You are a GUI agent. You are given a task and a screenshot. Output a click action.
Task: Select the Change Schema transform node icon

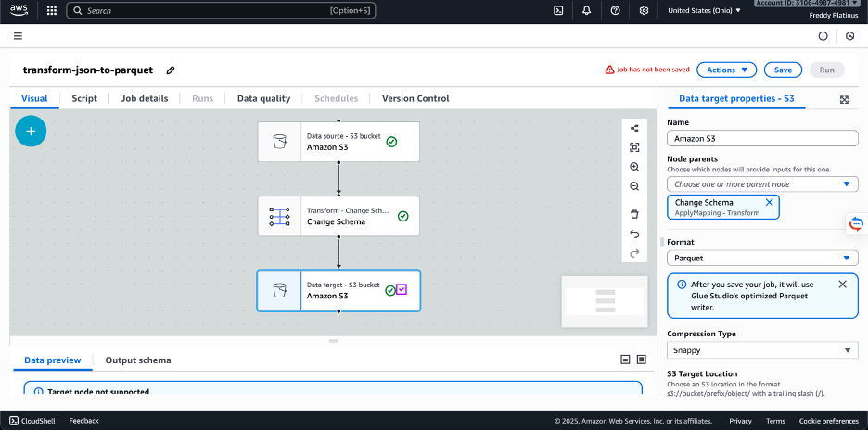point(279,216)
